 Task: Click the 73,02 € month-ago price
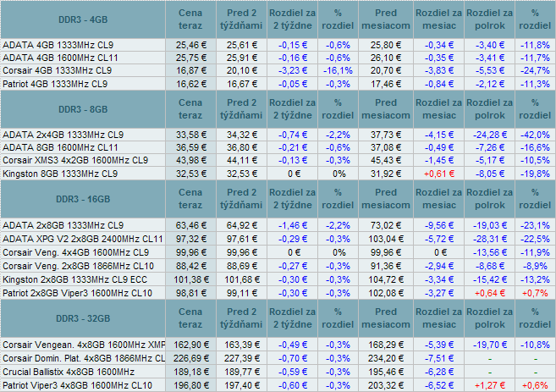coord(386,225)
